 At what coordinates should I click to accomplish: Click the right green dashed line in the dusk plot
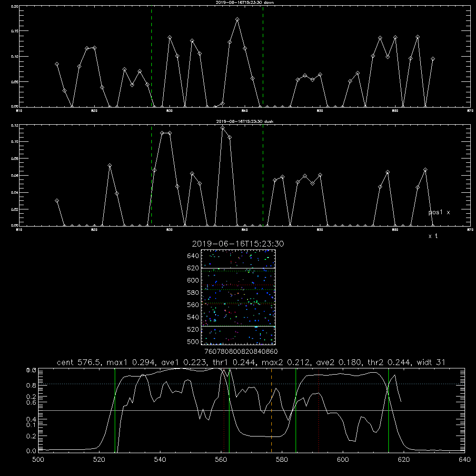click(x=263, y=176)
